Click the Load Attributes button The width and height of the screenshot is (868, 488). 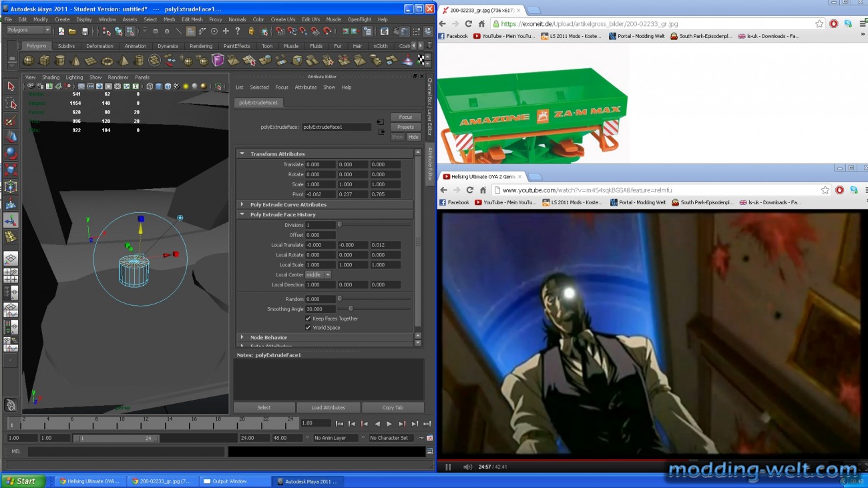(328, 407)
